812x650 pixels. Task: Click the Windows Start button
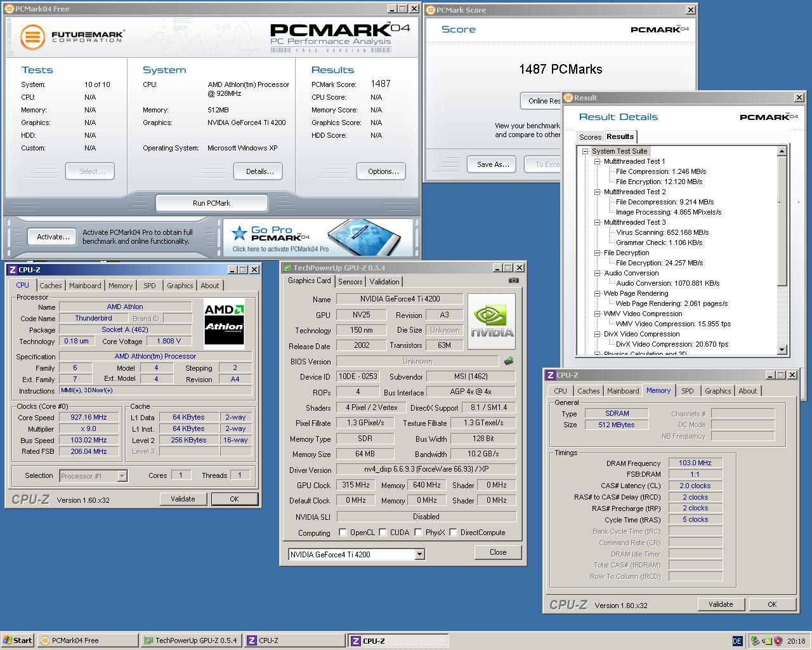click(18, 640)
